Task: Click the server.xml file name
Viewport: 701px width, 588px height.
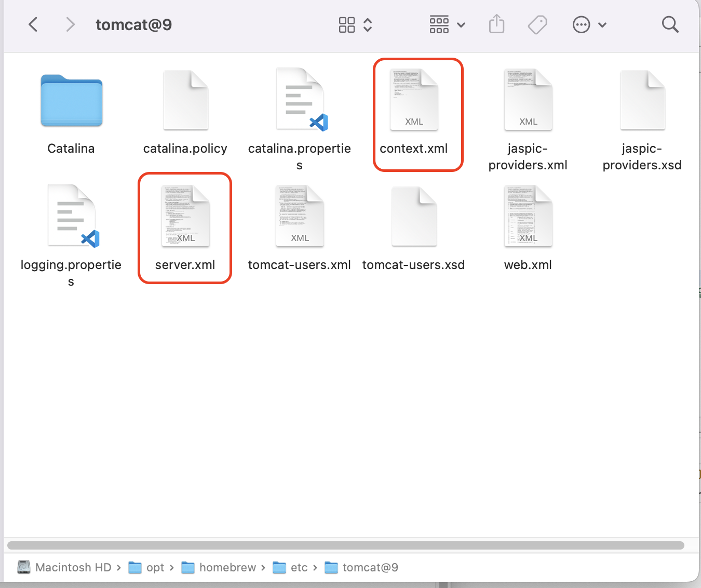Action: [185, 265]
